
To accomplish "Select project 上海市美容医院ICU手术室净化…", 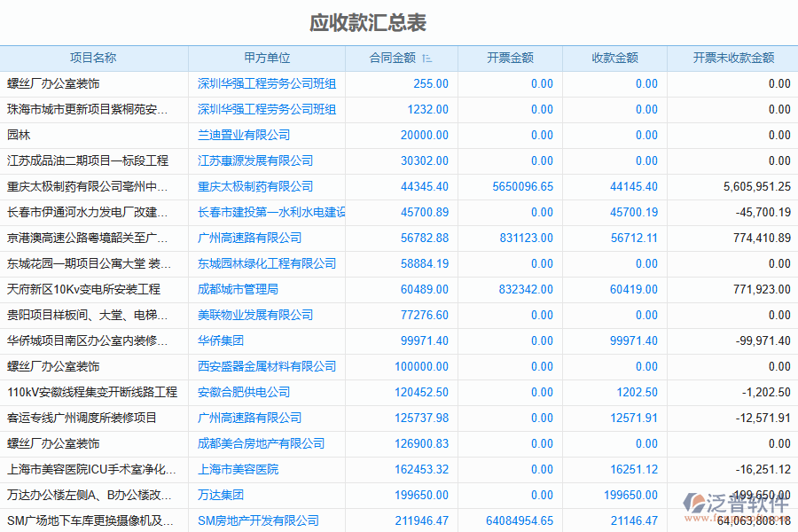I will coord(91,469).
